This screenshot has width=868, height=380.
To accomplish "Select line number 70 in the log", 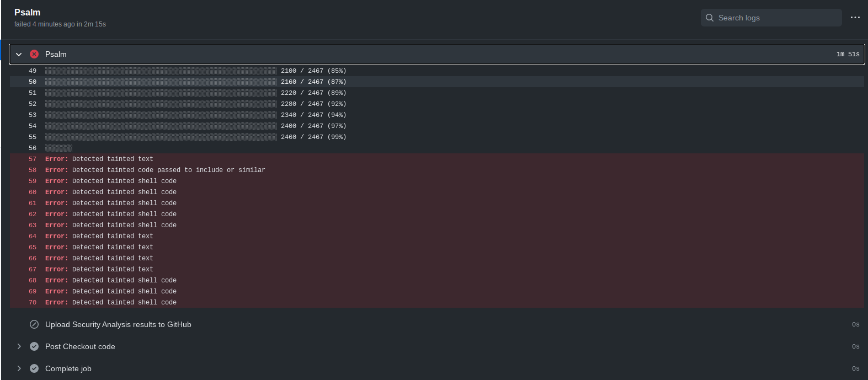I will [x=32, y=302].
